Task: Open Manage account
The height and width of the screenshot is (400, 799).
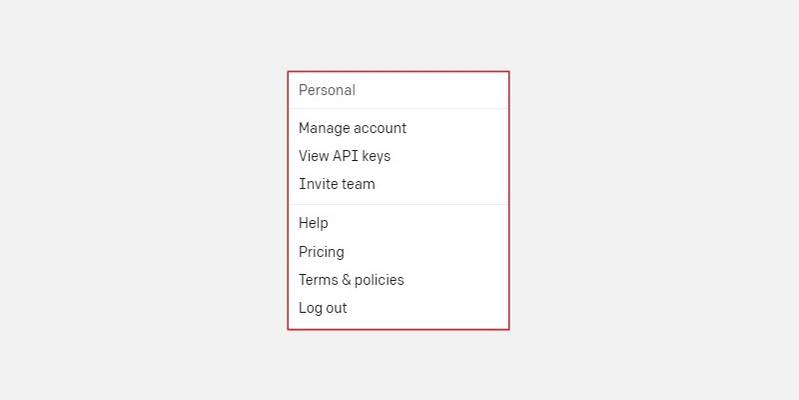Action: pos(352,128)
